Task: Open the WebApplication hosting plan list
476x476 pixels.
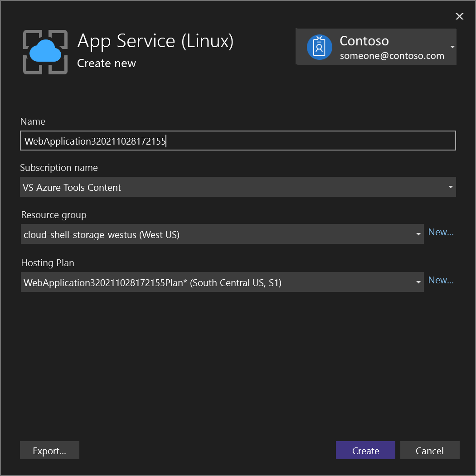Action: pos(218,282)
